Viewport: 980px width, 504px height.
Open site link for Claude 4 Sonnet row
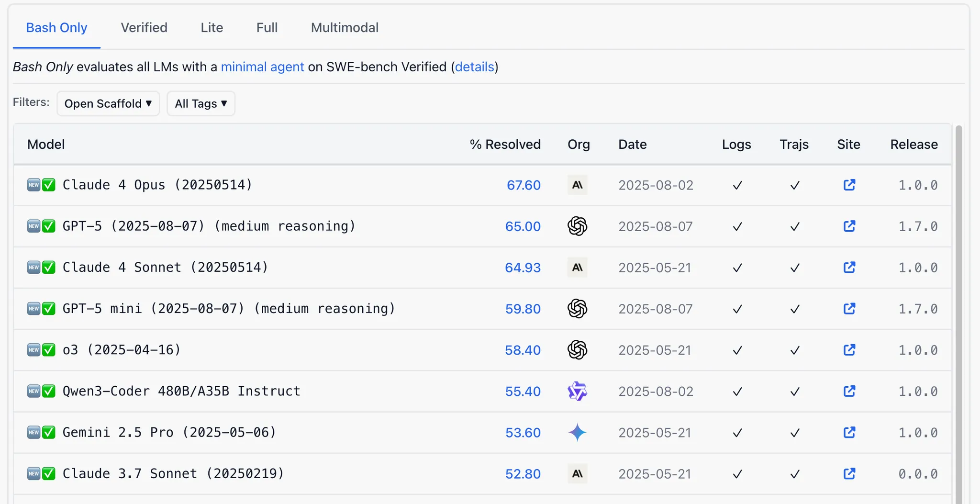(849, 267)
